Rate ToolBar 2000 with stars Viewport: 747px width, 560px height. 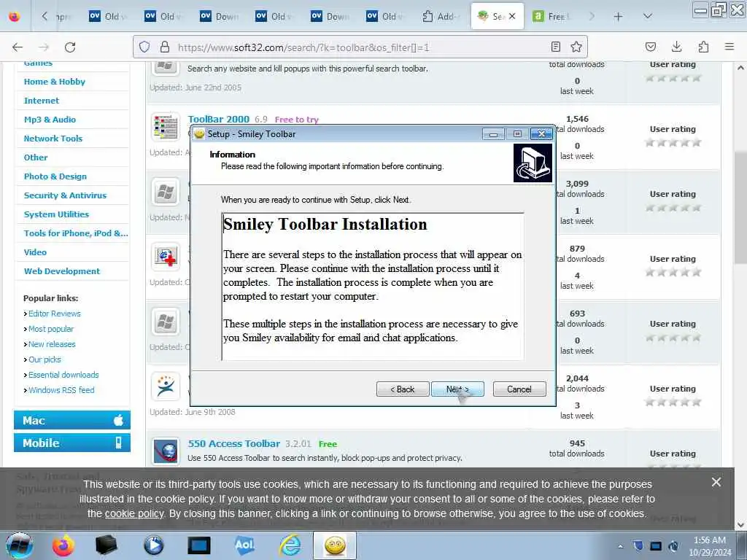673,142
